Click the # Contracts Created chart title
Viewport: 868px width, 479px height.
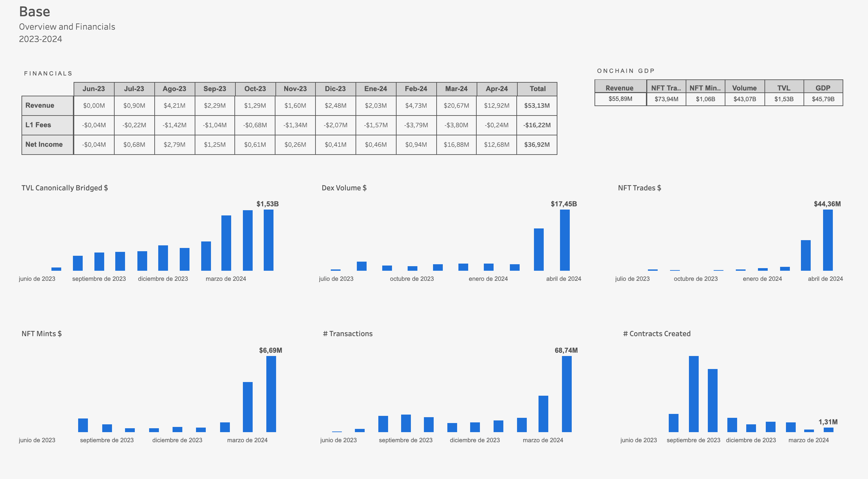[657, 334]
